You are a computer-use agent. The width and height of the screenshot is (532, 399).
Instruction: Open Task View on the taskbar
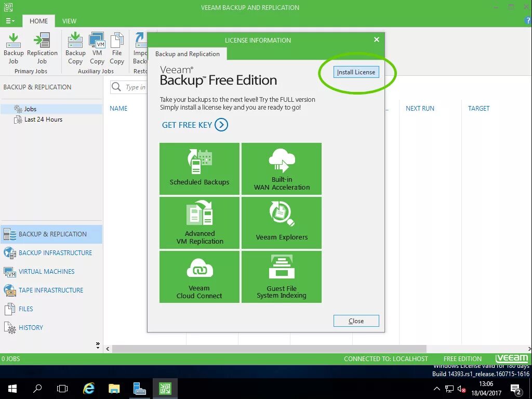pyautogui.click(x=62, y=389)
